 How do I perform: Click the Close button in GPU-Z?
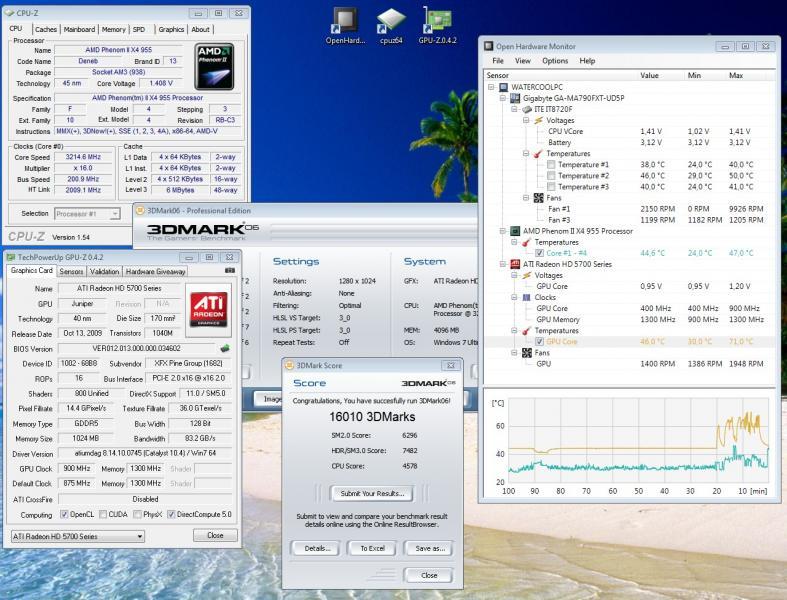pyautogui.click(x=215, y=535)
